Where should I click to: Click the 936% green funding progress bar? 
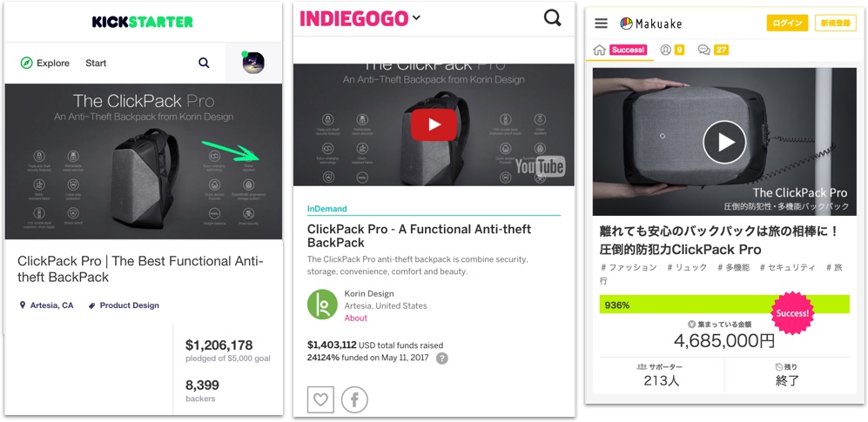724,305
